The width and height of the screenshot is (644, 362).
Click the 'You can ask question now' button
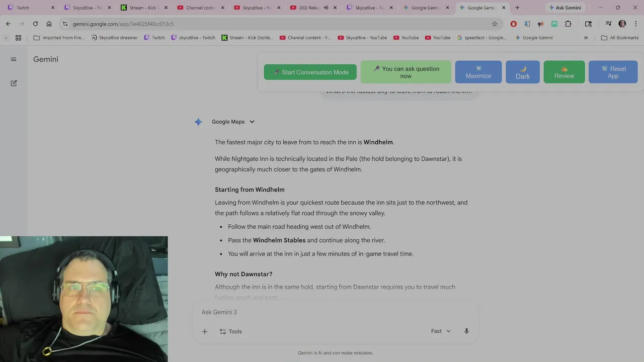(406, 72)
